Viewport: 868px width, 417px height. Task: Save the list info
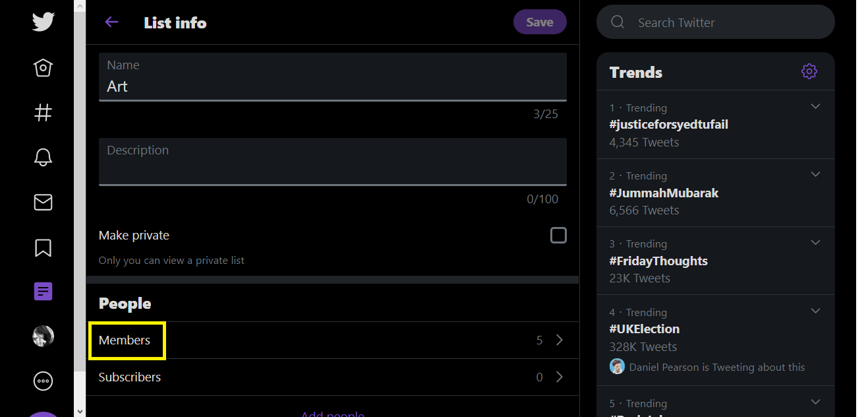pyautogui.click(x=540, y=22)
